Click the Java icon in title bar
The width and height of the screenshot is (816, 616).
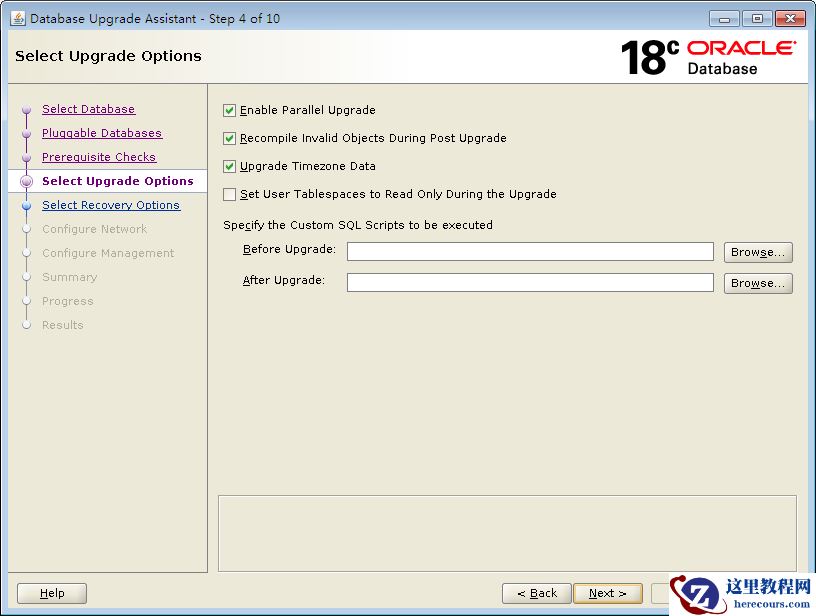click(18, 19)
